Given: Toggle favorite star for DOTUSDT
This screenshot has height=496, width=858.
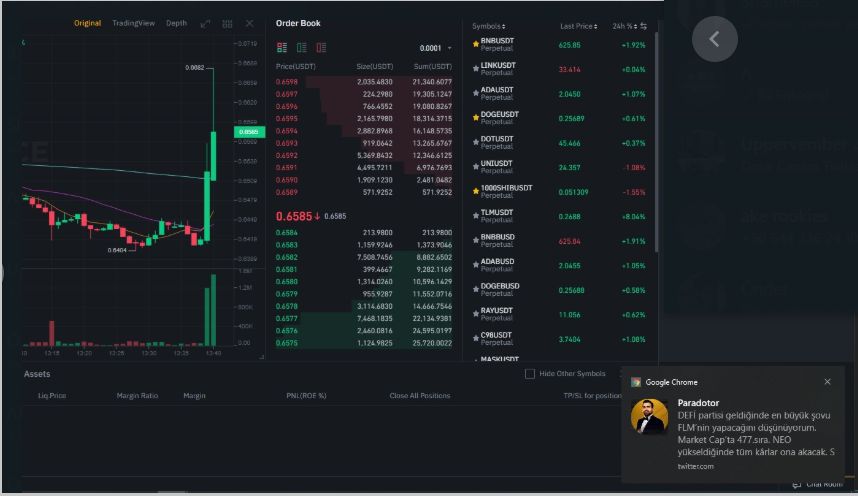Looking at the screenshot, I should (476, 142).
